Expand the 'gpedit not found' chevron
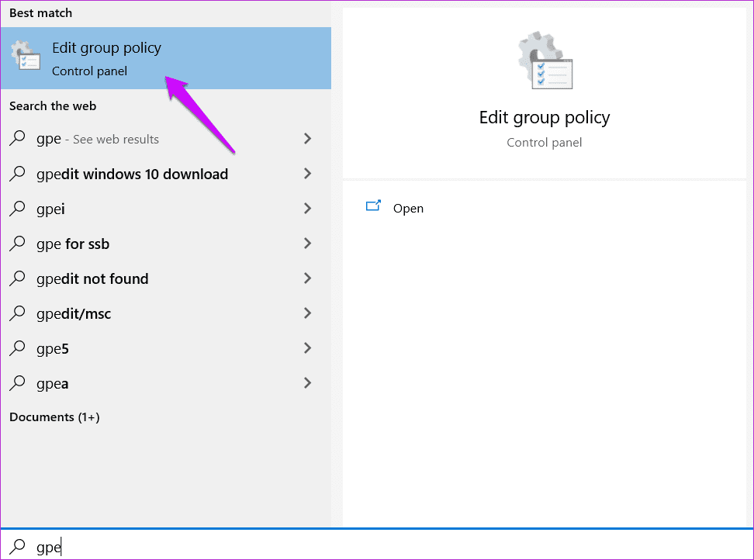The image size is (754, 560). click(x=307, y=278)
